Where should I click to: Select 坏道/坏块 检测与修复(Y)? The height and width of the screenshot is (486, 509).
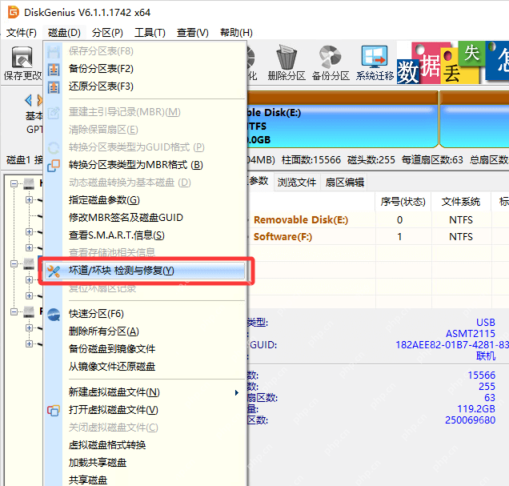(x=145, y=271)
